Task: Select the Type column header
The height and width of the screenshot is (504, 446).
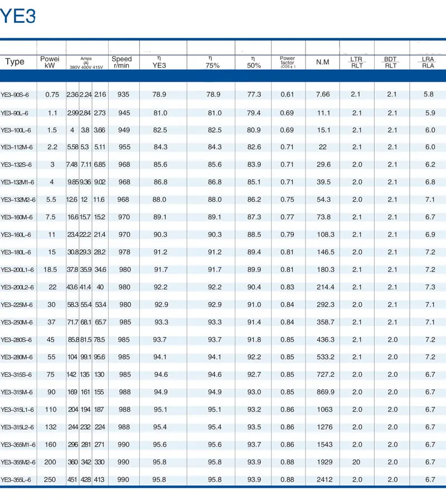Action: (15, 61)
